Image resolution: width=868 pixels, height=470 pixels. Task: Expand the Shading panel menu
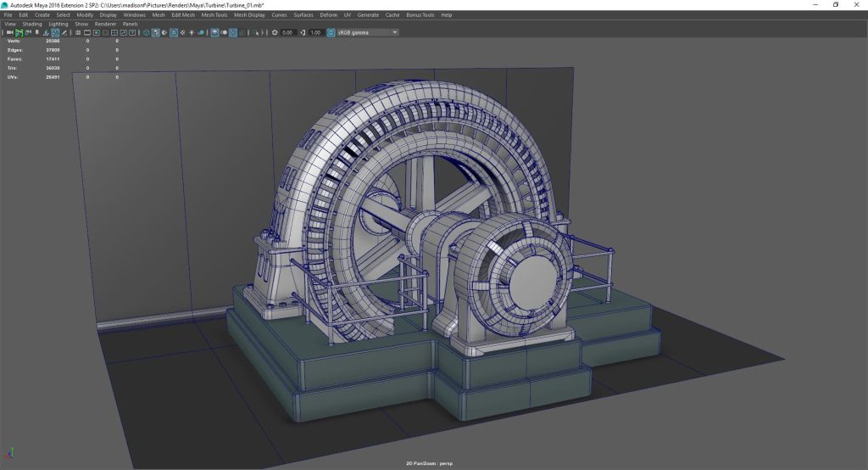[32, 24]
